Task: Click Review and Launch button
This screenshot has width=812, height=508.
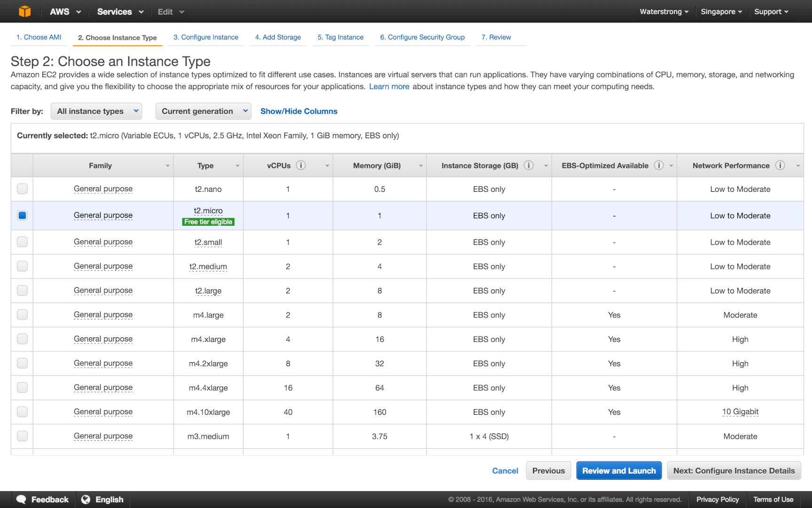Action: pyautogui.click(x=619, y=471)
